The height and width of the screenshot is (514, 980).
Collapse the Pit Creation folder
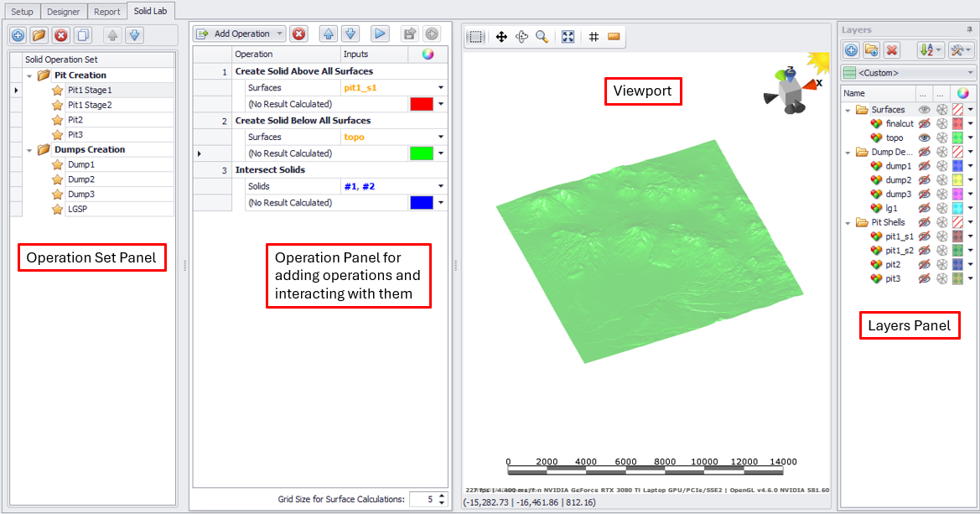[x=29, y=75]
